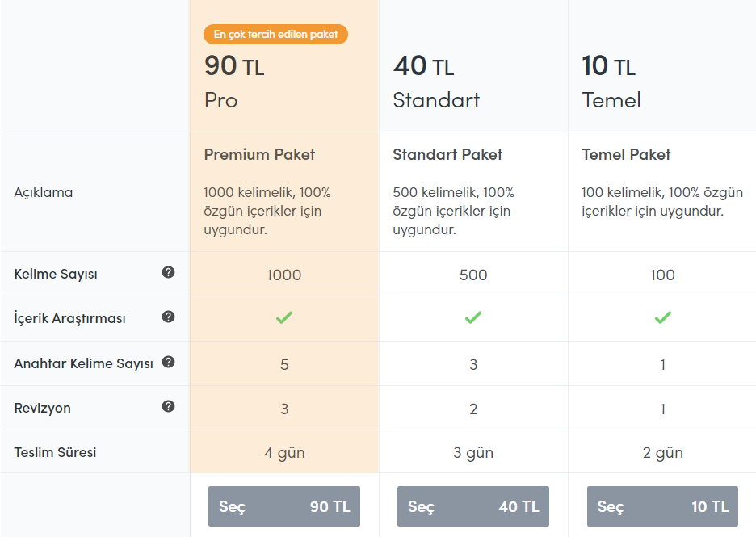Pick the 10 TL Temel package button
Screen dimensions: 756x537
(x=662, y=506)
